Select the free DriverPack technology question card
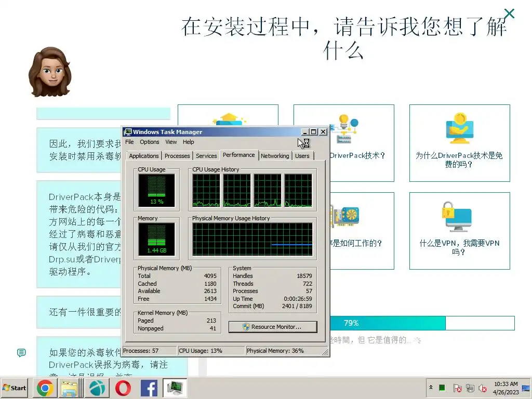532x399 pixels. 459,143
